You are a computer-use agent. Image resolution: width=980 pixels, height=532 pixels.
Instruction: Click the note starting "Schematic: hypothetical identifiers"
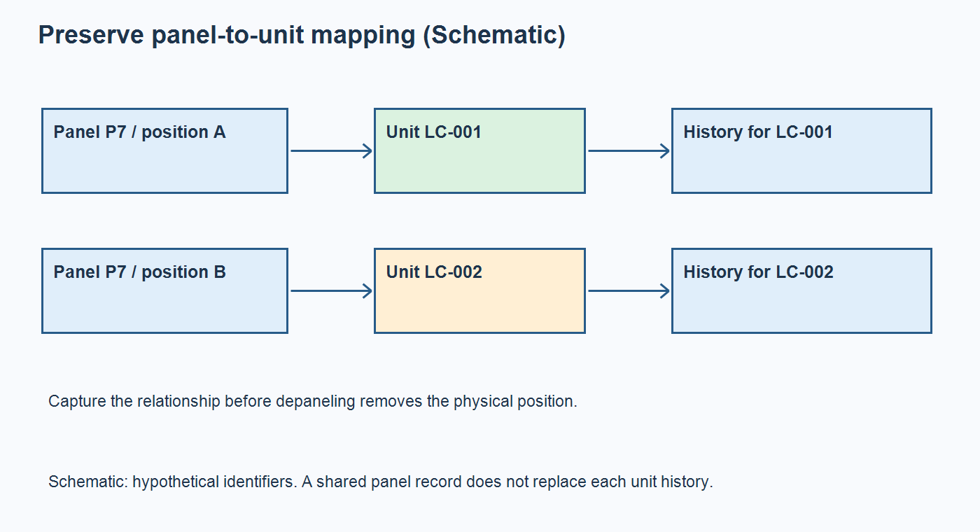[381, 482]
